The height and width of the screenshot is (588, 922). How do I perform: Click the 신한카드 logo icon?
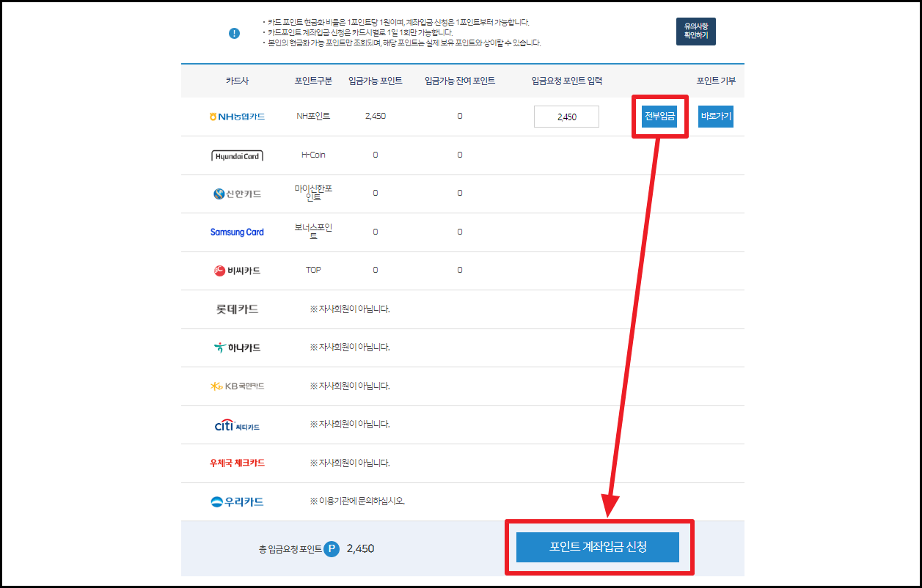pos(237,194)
